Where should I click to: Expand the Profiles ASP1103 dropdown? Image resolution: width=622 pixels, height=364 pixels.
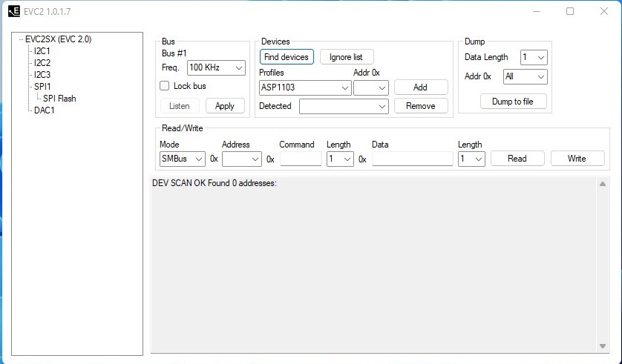point(305,87)
